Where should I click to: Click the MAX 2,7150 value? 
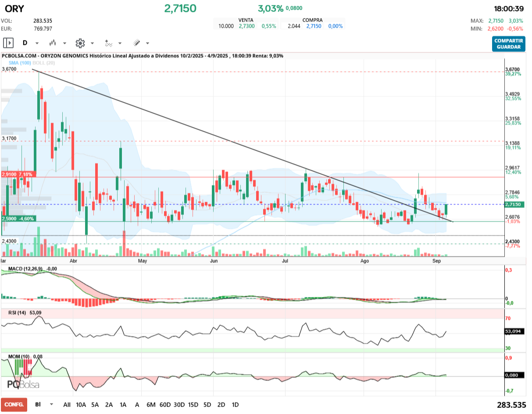tap(496, 21)
